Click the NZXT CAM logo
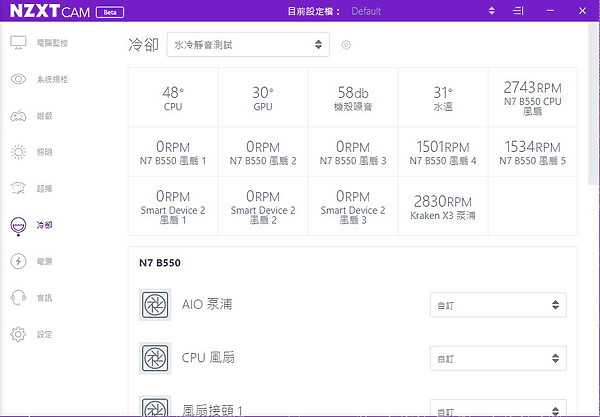Image resolution: width=600 pixels, height=417 pixels. (x=50, y=11)
